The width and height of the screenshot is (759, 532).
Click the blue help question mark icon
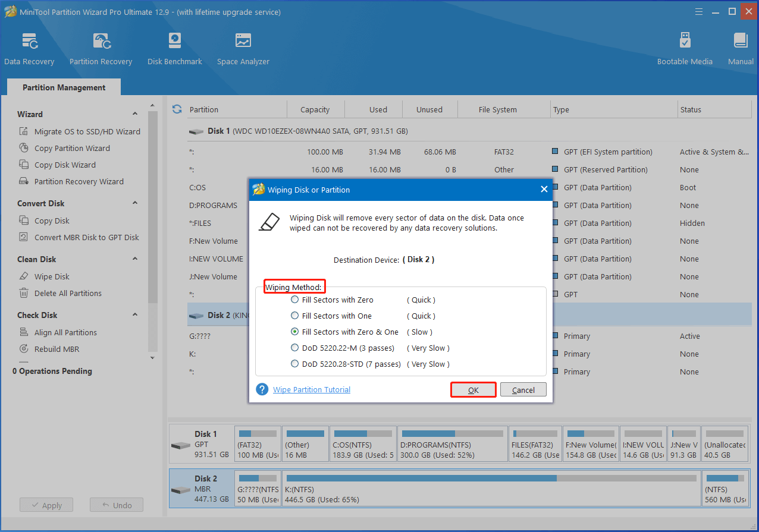click(x=262, y=389)
